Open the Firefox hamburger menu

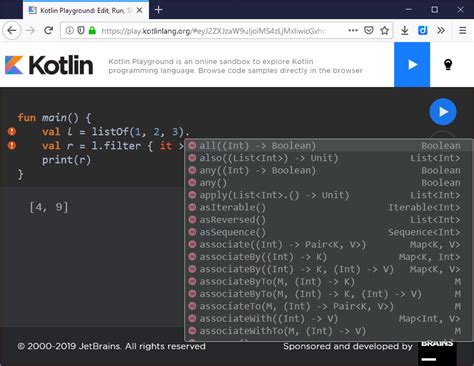tap(463, 31)
